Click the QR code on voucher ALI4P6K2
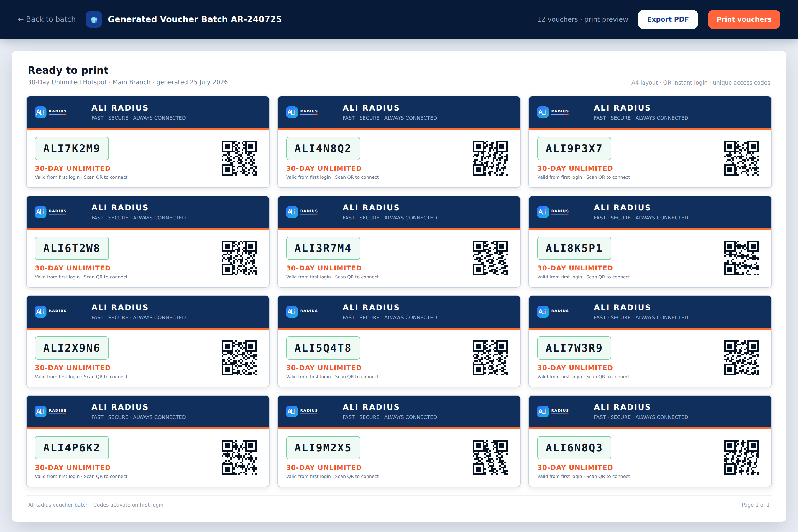The width and height of the screenshot is (798, 532). tap(239, 457)
